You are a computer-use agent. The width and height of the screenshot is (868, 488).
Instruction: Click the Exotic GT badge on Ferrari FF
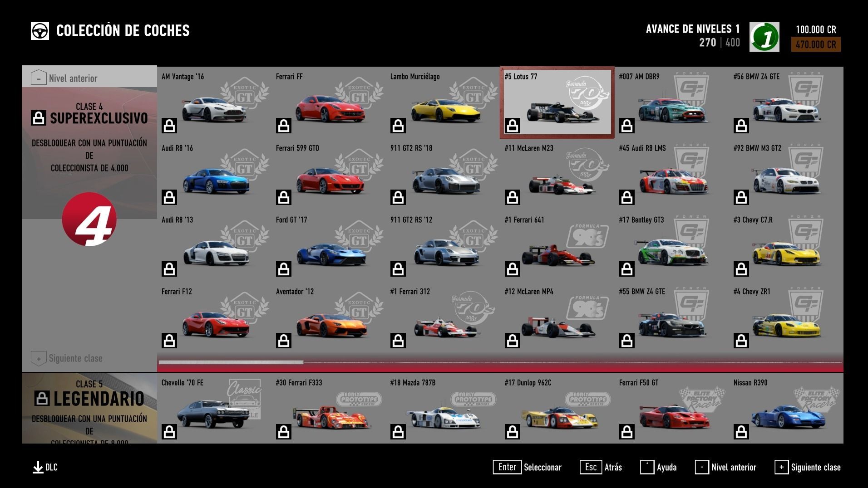(359, 93)
